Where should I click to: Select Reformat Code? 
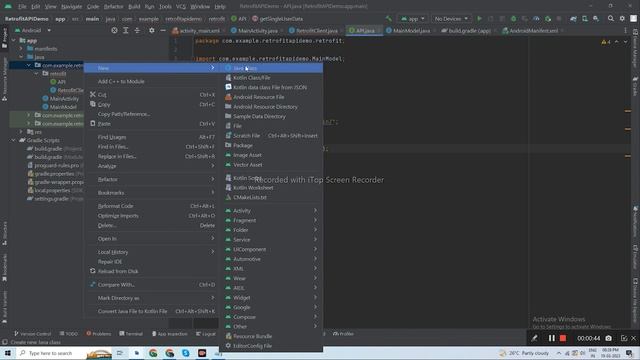tap(151, 206)
